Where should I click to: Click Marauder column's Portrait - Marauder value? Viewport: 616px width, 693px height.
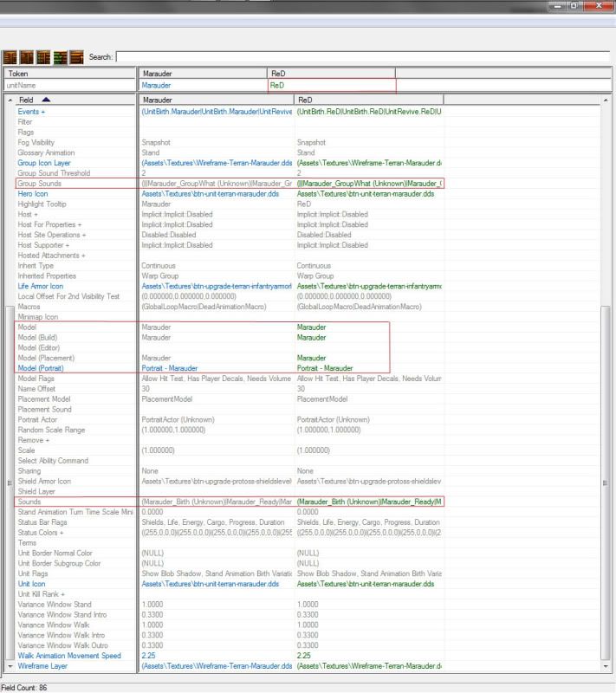click(x=170, y=368)
